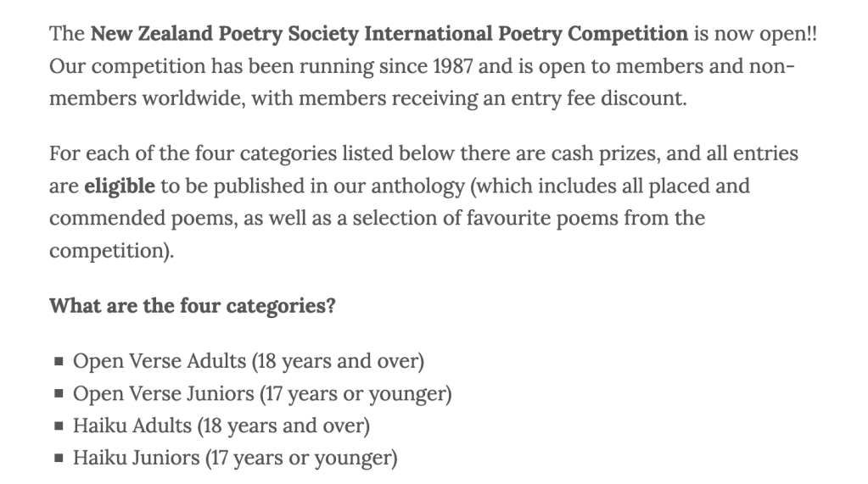
Task: Select the "Open Verse Adults (18 years and over)" item
Action: (248, 362)
